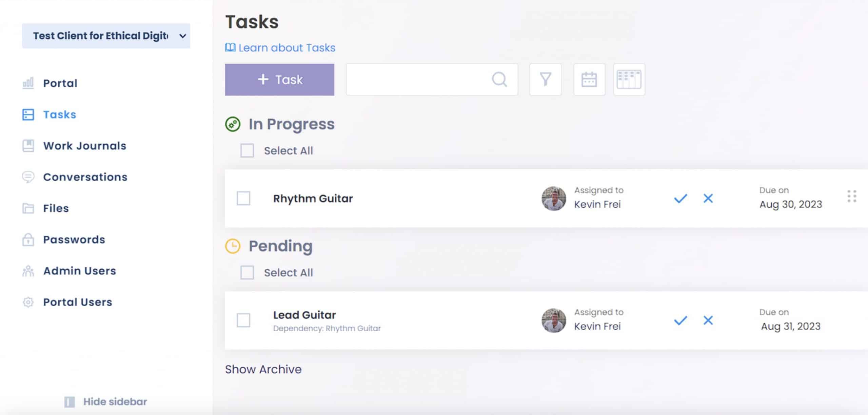Click Add Task button

(279, 80)
